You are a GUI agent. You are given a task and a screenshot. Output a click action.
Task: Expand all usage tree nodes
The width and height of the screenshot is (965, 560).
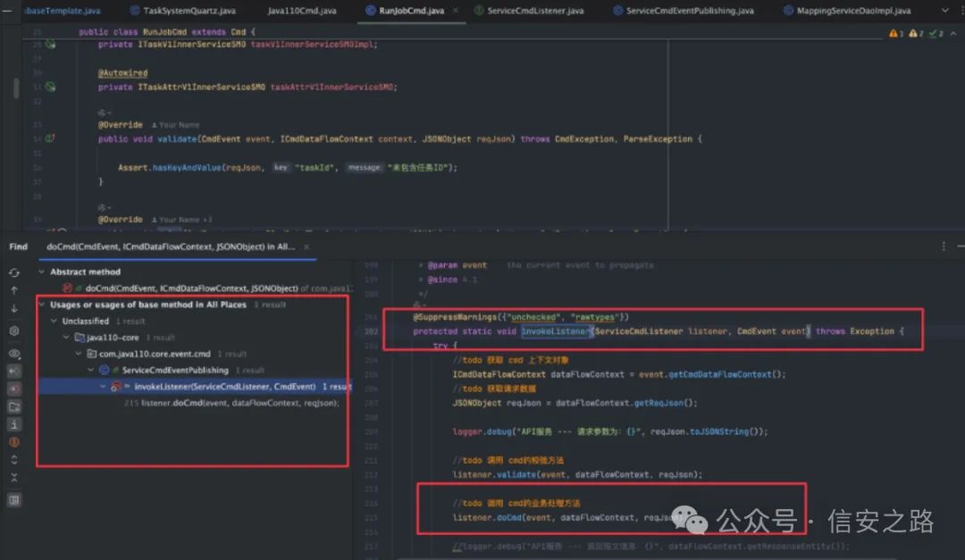click(x=14, y=460)
